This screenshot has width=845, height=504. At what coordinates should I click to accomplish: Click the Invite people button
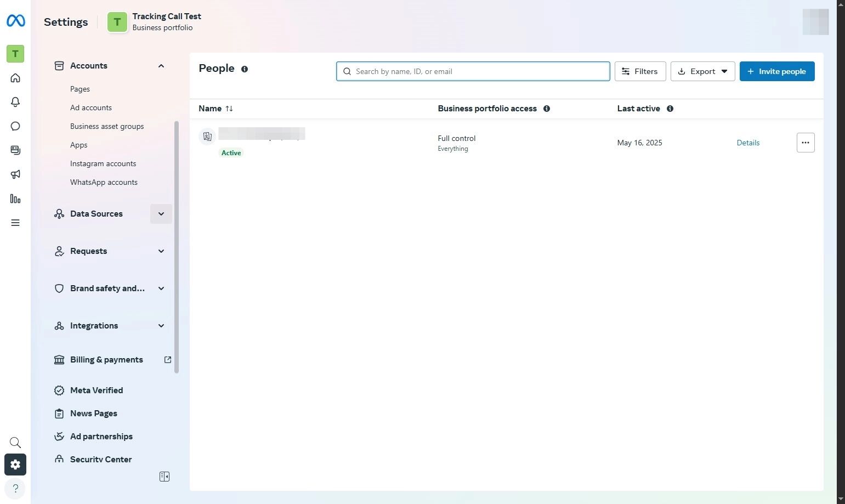coord(776,71)
